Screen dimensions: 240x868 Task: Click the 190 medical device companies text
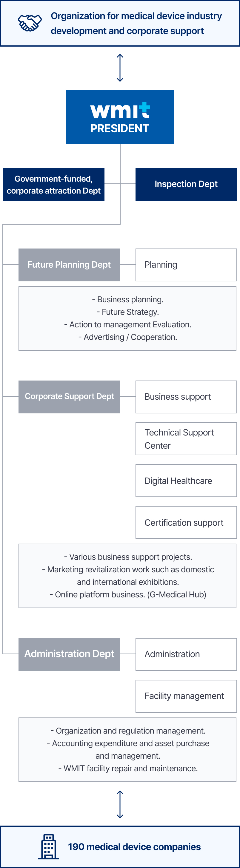[134, 847]
